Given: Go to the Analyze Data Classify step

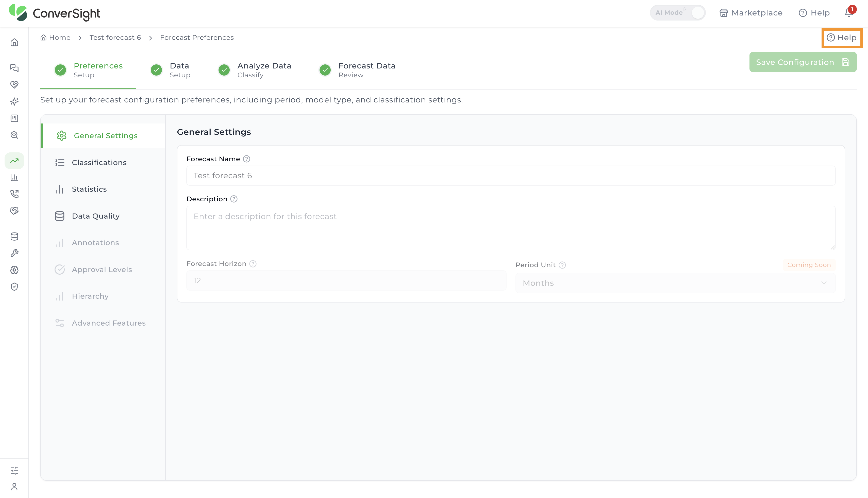Looking at the screenshot, I should pos(255,70).
